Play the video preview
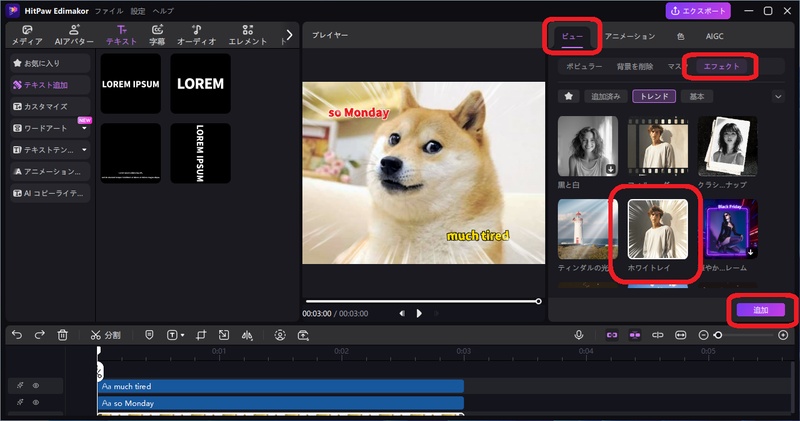 [x=419, y=313]
